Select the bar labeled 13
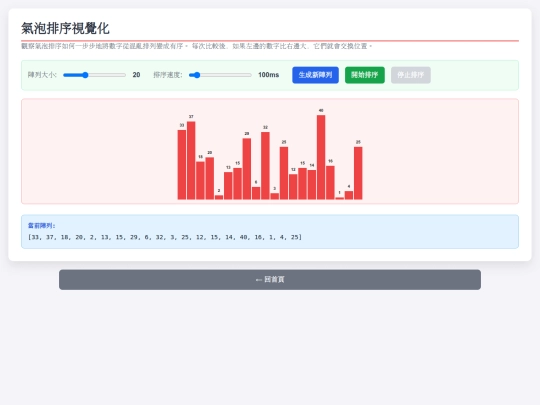The image size is (540, 405). pos(228,186)
